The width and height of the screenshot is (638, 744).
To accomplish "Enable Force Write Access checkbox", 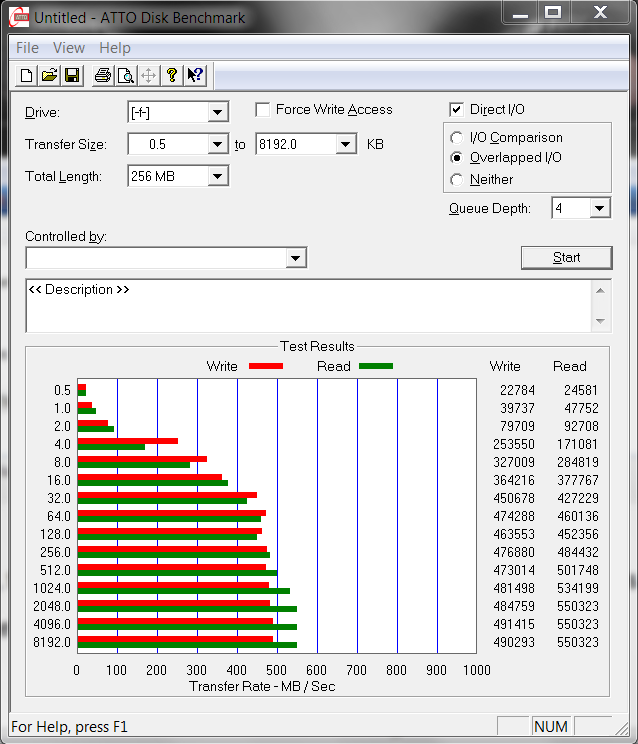I will (263, 110).
